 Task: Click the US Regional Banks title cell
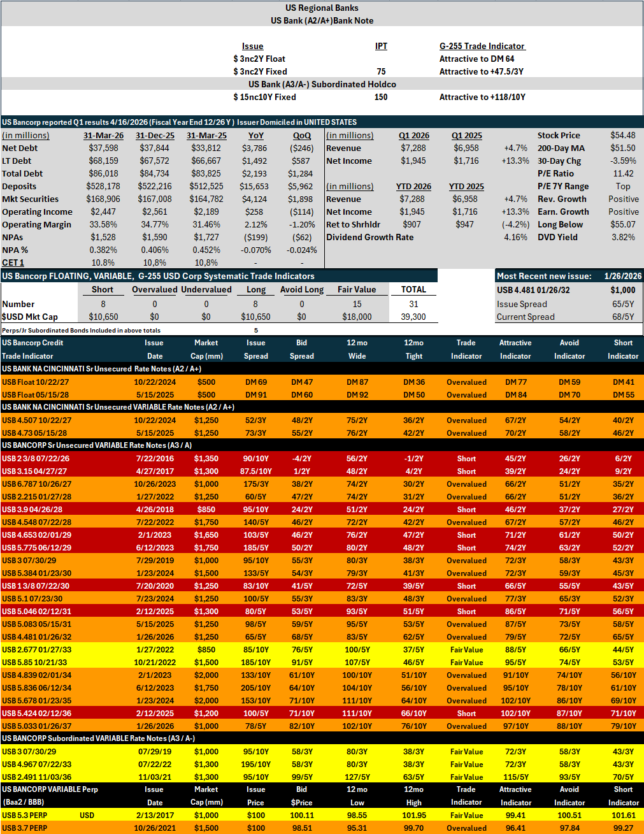pyautogui.click(x=322, y=8)
